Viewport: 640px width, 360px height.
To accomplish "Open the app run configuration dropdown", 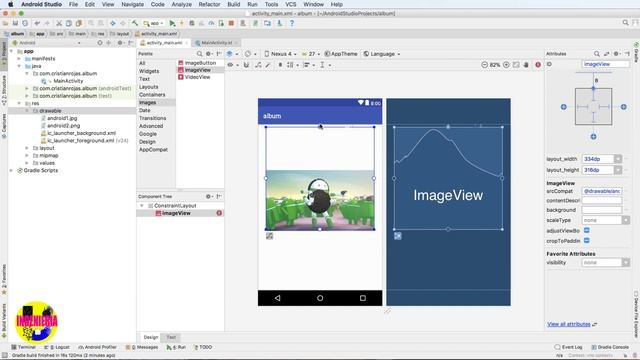I will (153, 23).
